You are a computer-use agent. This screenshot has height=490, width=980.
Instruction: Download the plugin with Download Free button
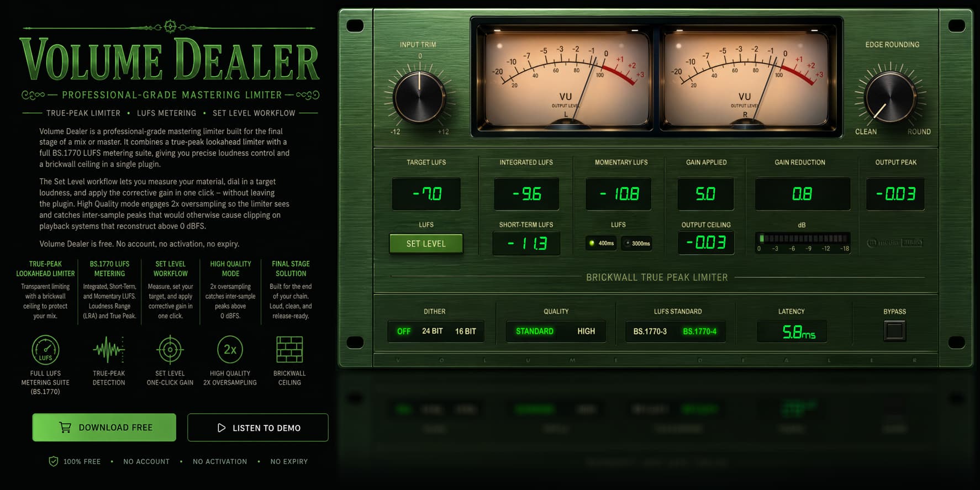[104, 428]
